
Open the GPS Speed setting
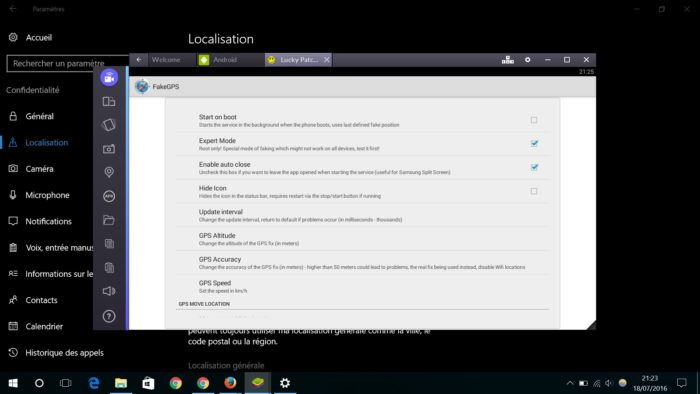click(x=362, y=286)
